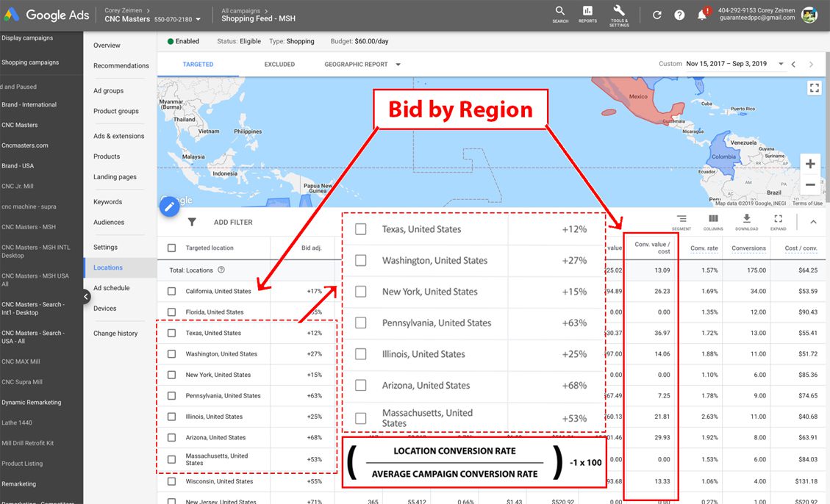This screenshot has height=504, width=830.
Task: Collapse the chart with the up chevron
Action: click(x=814, y=222)
